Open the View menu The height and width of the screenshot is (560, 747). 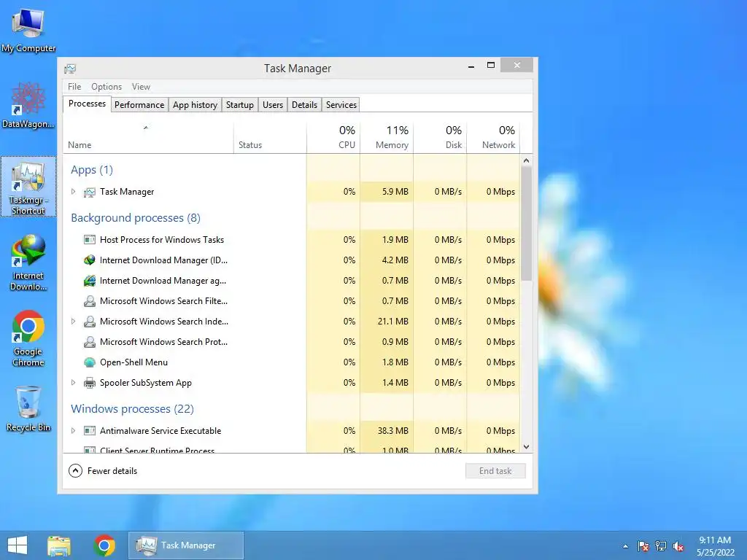(141, 87)
